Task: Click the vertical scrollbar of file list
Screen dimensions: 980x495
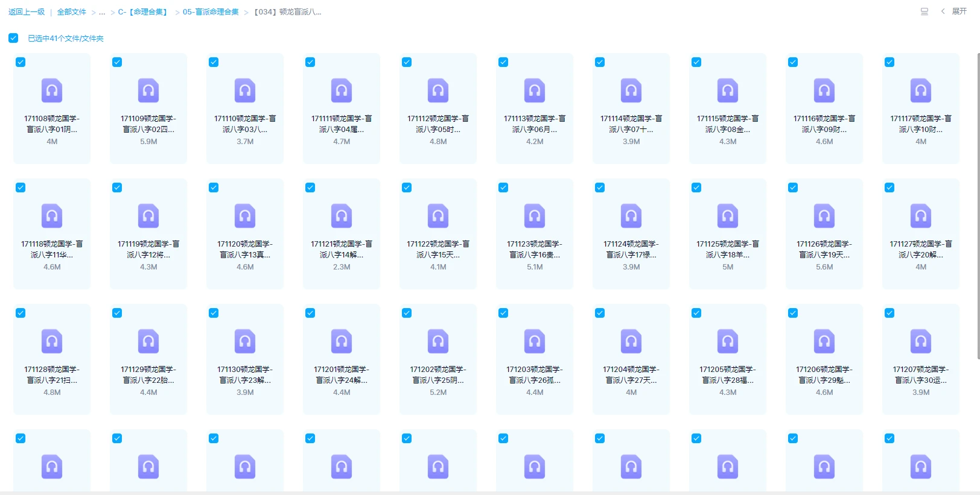Action: 978,205
